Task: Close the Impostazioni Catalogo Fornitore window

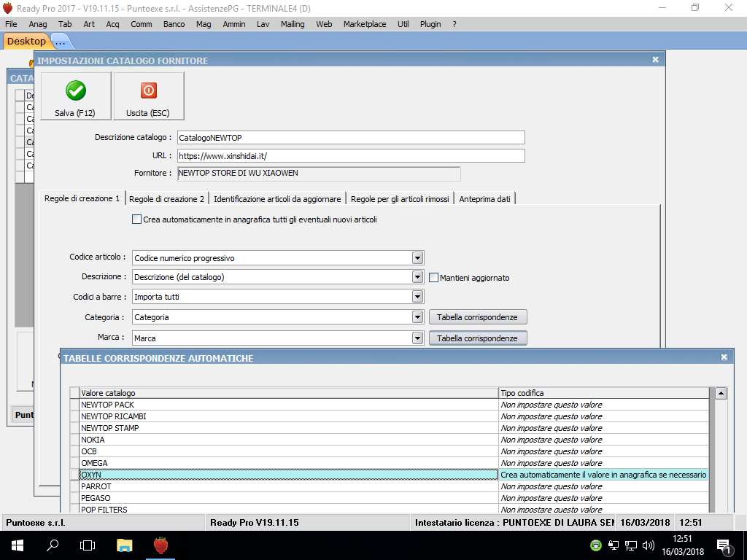Action: point(656,60)
